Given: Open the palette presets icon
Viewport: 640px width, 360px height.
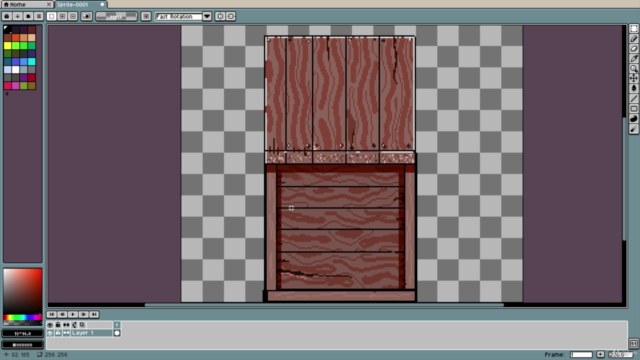Looking at the screenshot, I should pos(28,16).
